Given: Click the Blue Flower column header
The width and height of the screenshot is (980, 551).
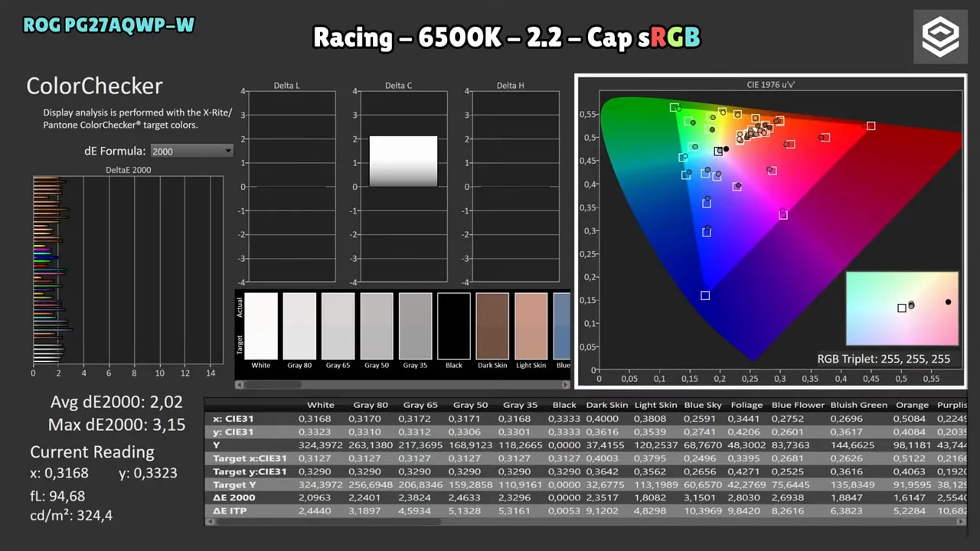Looking at the screenshot, I should (x=798, y=405).
